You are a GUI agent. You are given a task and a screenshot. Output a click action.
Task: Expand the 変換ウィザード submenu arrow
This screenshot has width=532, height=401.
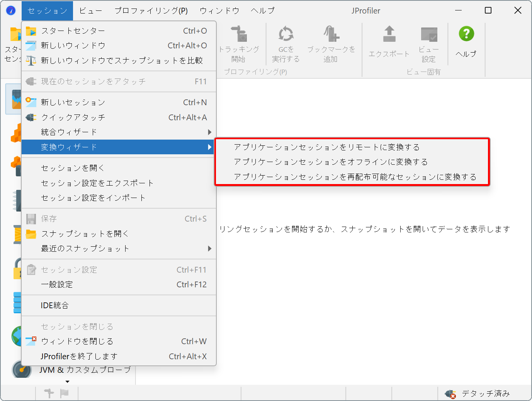point(210,147)
